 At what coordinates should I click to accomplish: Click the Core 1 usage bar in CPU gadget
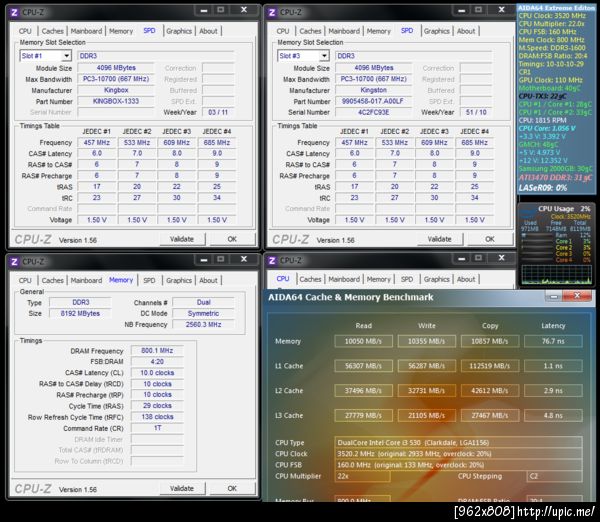[538, 241]
